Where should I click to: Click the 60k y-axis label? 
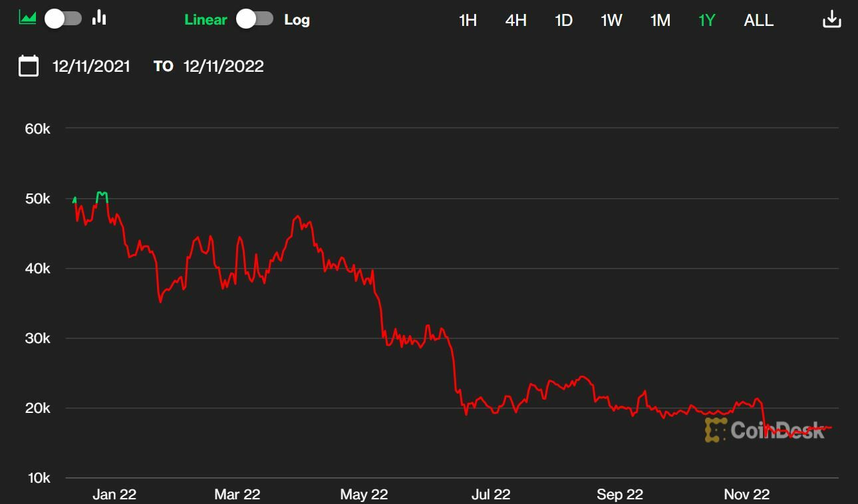pyautogui.click(x=38, y=129)
